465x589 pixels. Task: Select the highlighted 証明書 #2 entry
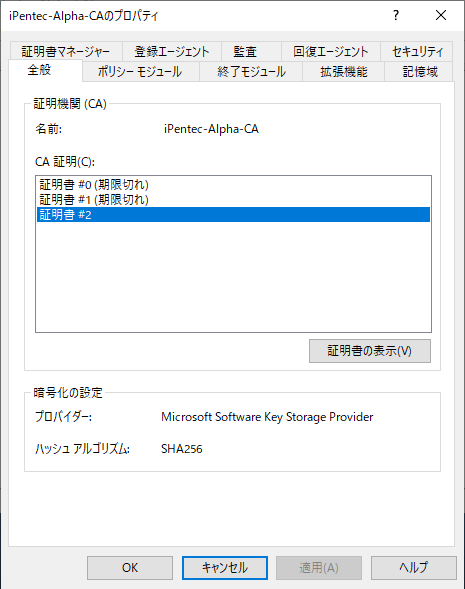(233, 214)
